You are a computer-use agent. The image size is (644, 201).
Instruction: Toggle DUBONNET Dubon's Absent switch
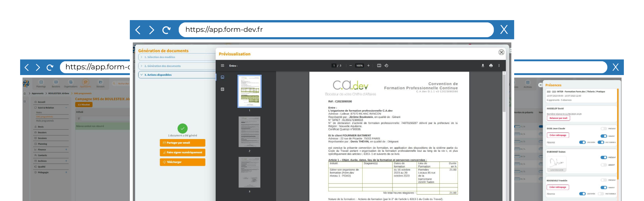tap(603, 165)
